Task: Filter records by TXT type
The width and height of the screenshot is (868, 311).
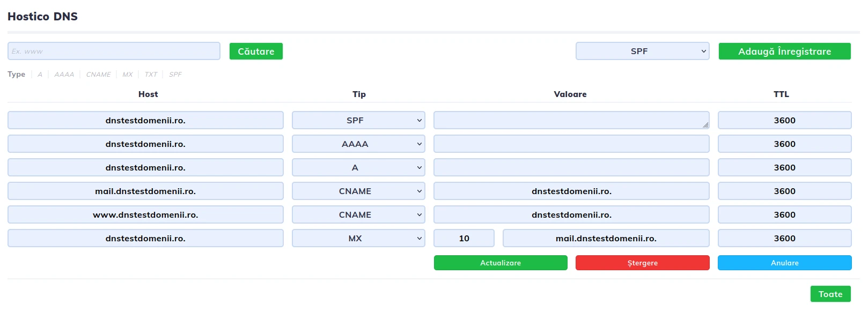Action: 151,75
